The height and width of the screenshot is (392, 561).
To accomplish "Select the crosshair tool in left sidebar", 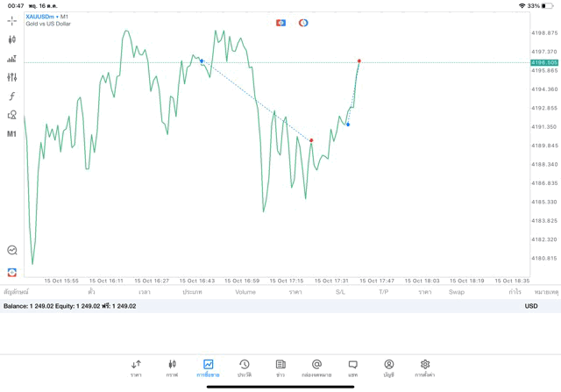I will pyautogui.click(x=11, y=20).
